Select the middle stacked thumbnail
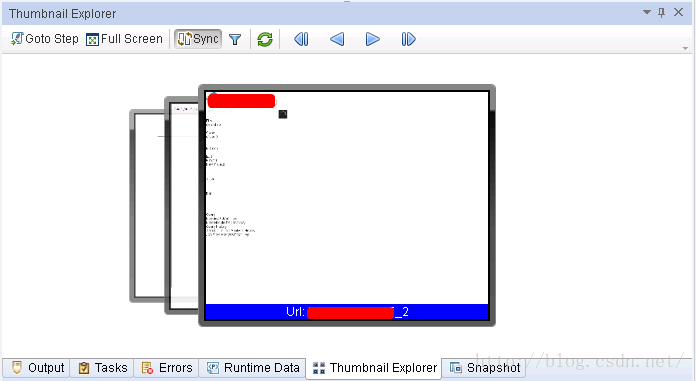 182,205
